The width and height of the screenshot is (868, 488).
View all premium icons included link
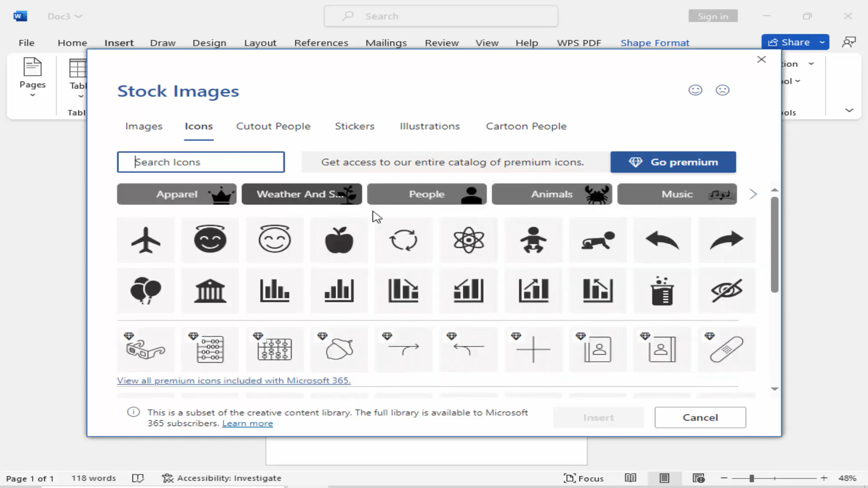click(x=233, y=380)
